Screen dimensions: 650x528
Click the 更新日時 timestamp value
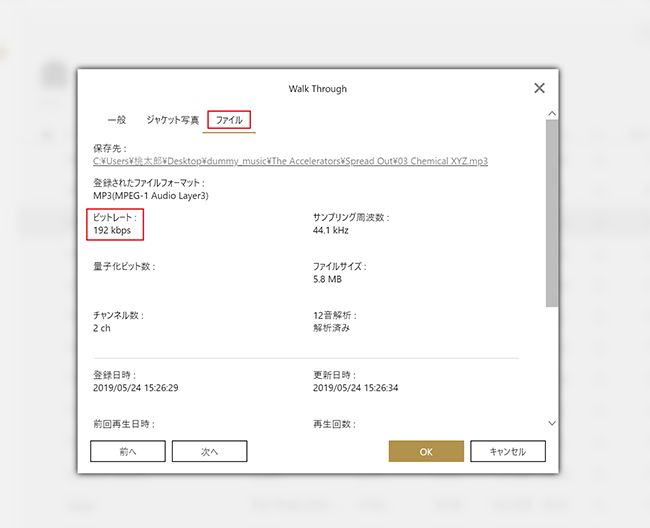point(355,388)
